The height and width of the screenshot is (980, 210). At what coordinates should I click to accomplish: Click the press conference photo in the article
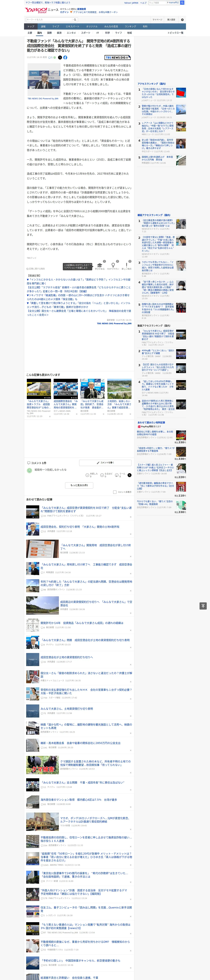click(x=44, y=80)
